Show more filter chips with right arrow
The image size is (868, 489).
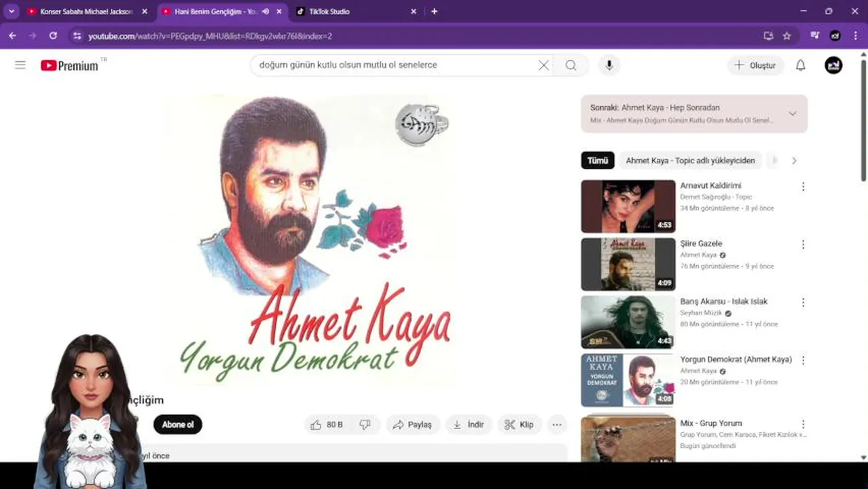[794, 161]
